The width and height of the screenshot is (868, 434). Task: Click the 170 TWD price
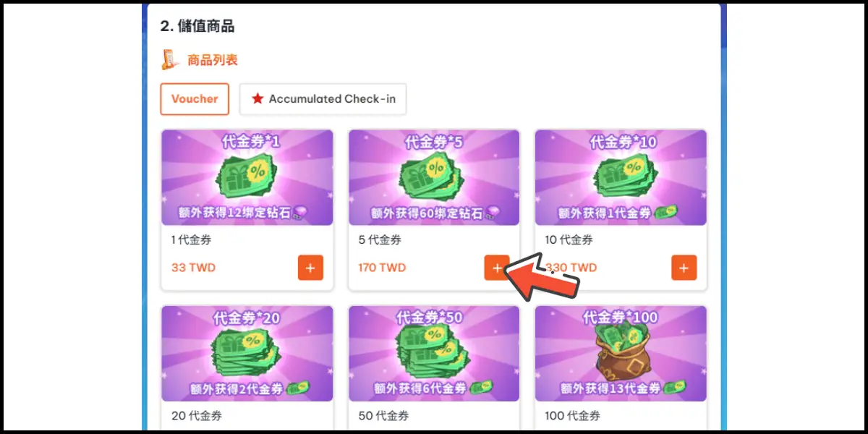point(382,268)
